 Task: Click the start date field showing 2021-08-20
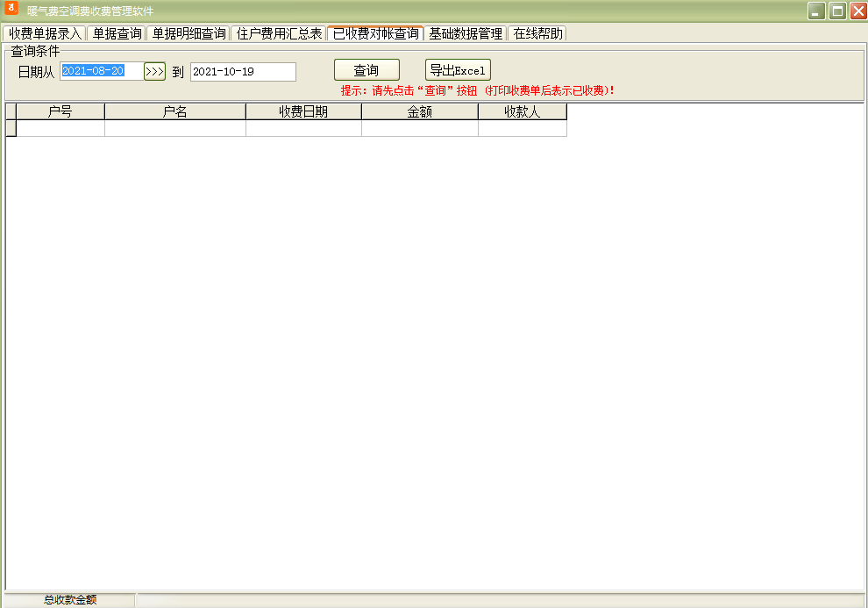[x=102, y=71]
